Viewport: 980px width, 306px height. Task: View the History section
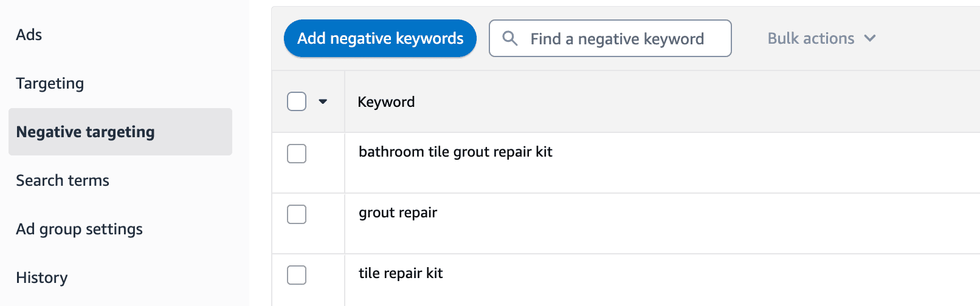[x=42, y=277]
